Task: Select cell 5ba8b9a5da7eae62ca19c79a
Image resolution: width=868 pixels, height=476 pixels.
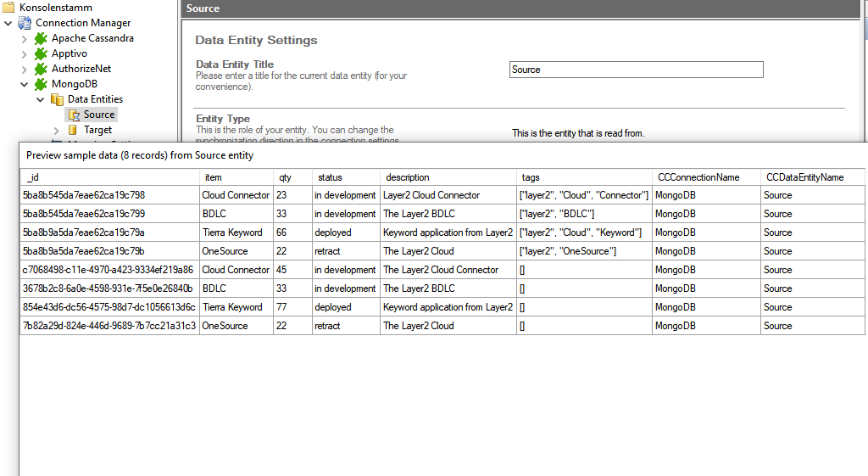Action: click(x=109, y=232)
